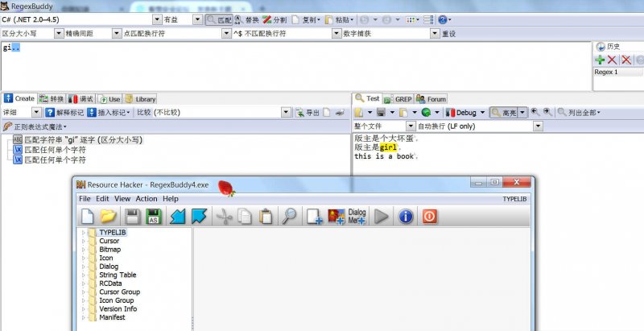This screenshot has height=331, width=644.
Task: Open the 精确间距 spacing dropdown
Action: tap(117, 33)
